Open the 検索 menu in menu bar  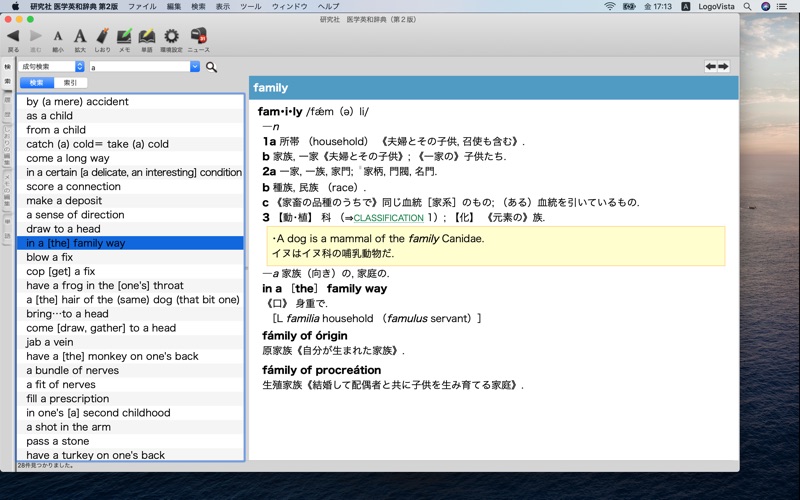(x=198, y=6)
